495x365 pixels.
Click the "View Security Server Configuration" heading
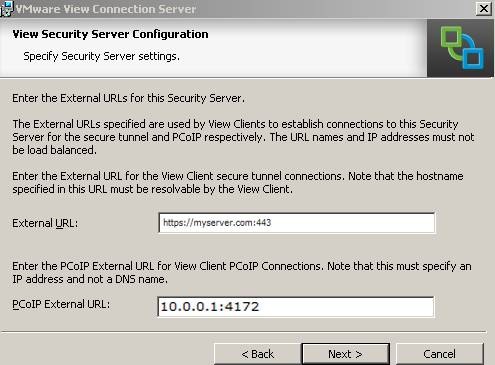click(x=110, y=34)
